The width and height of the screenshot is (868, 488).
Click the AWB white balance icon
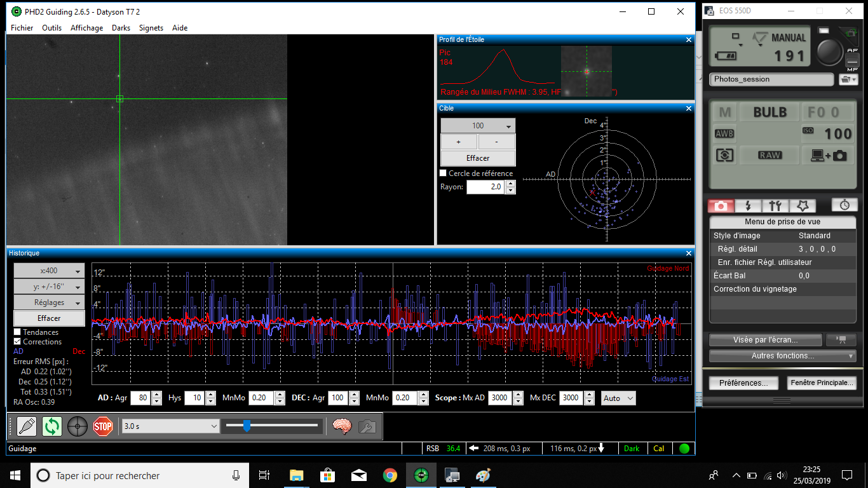pos(724,134)
